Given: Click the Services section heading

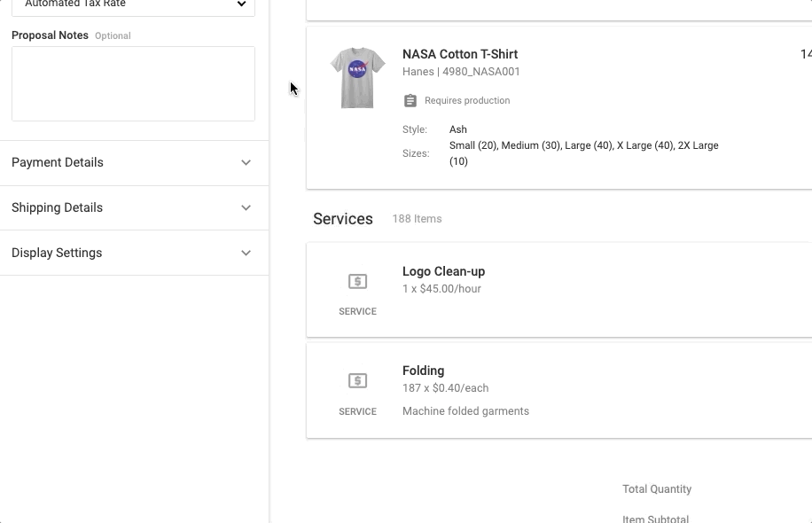Looking at the screenshot, I should [342, 219].
